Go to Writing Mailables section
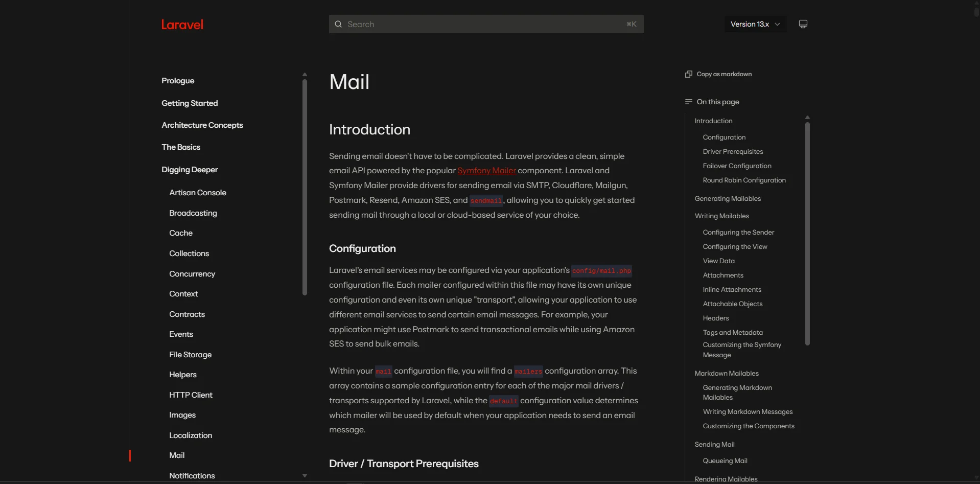This screenshot has height=484, width=980. coord(721,216)
